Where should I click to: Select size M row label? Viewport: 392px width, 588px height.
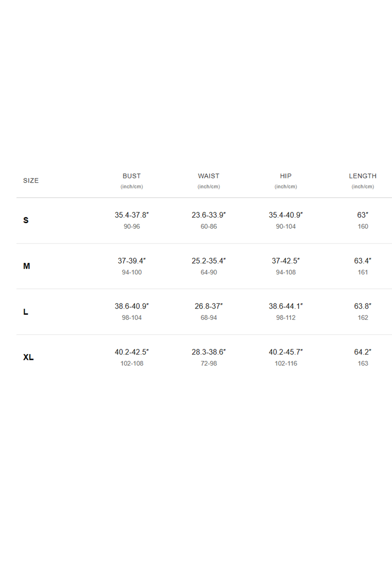pyautogui.click(x=27, y=266)
